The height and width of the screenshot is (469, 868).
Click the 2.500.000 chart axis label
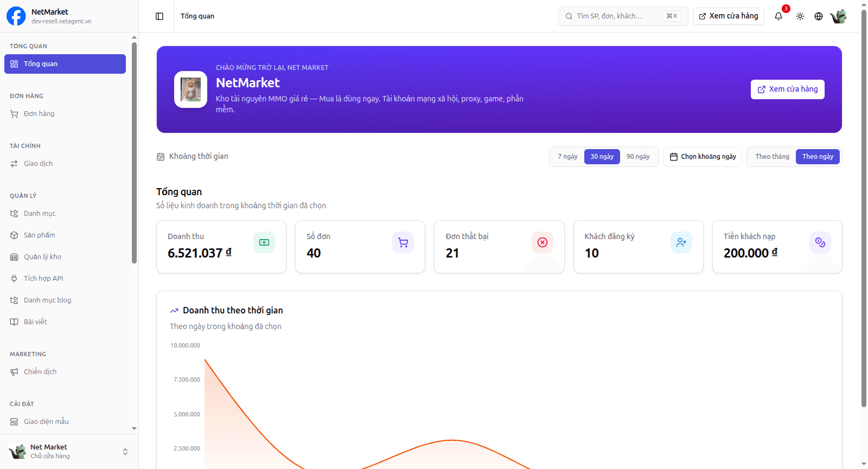[187, 448]
